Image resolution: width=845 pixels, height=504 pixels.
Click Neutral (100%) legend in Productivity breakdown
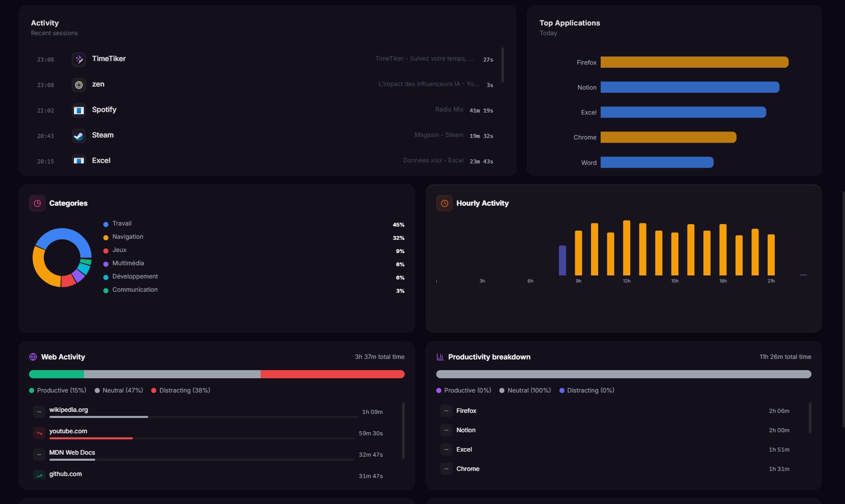pos(525,390)
